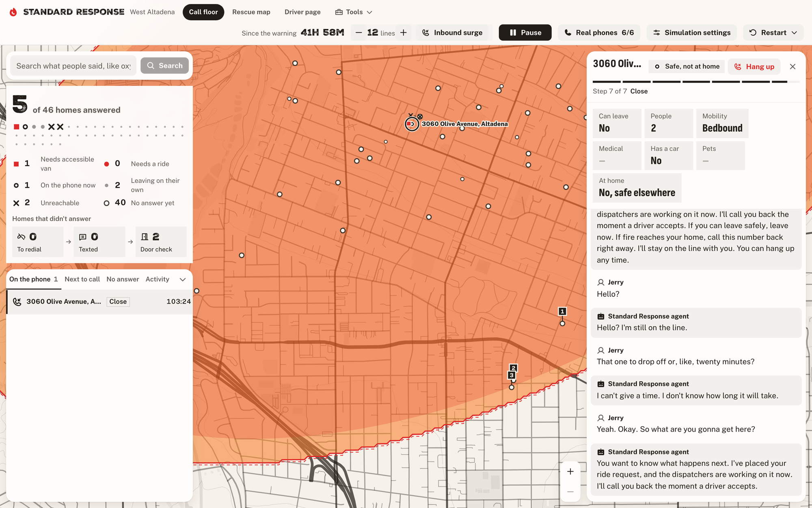The width and height of the screenshot is (812, 508).
Task: Open the Driver page tab
Action: (302, 12)
